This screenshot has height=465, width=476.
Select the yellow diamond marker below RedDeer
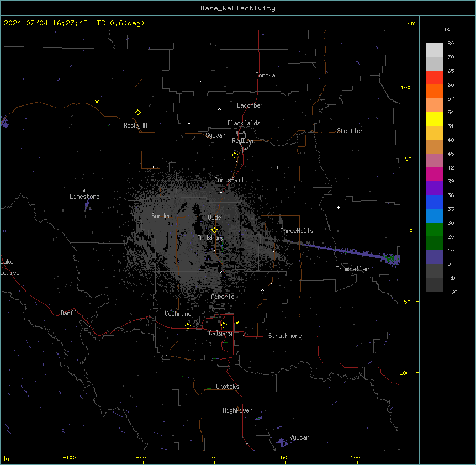pos(235,155)
